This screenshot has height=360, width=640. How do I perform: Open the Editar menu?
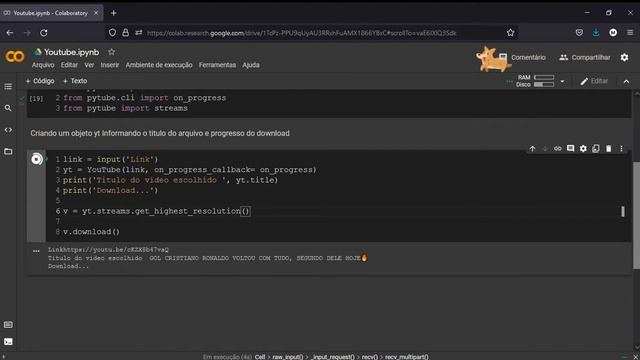pos(69,65)
